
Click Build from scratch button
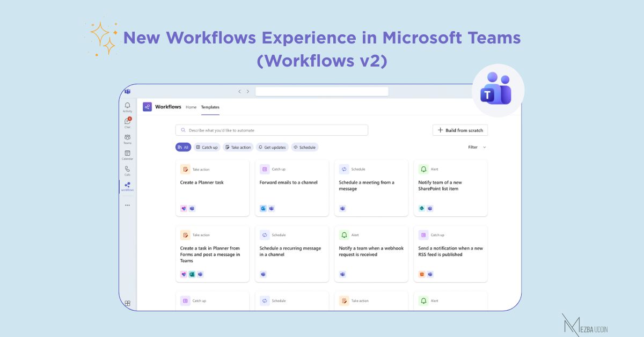[460, 130]
